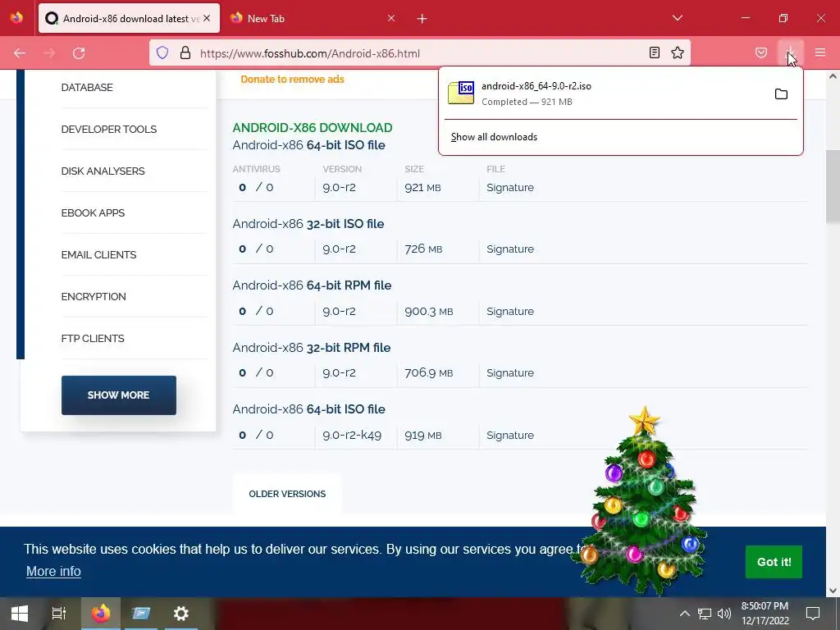This screenshot has width=840, height=630.
Task: Open Settings gear on taskbar
Action: point(181,614)
